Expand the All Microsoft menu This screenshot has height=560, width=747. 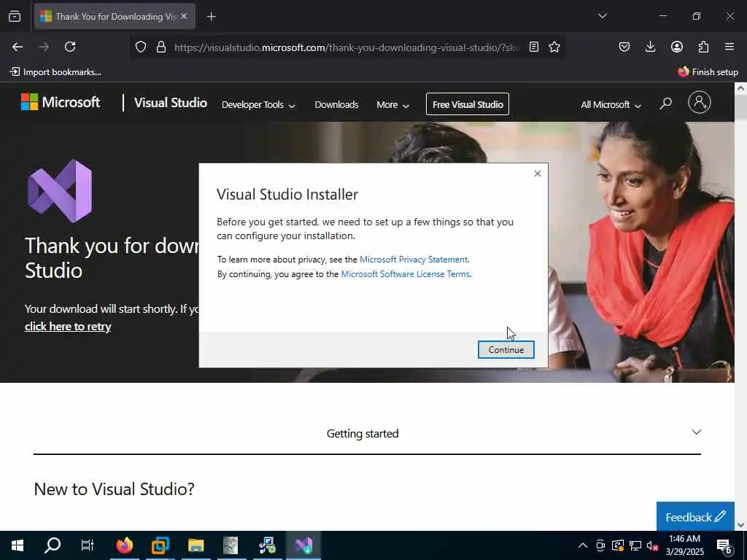point(611,105)
